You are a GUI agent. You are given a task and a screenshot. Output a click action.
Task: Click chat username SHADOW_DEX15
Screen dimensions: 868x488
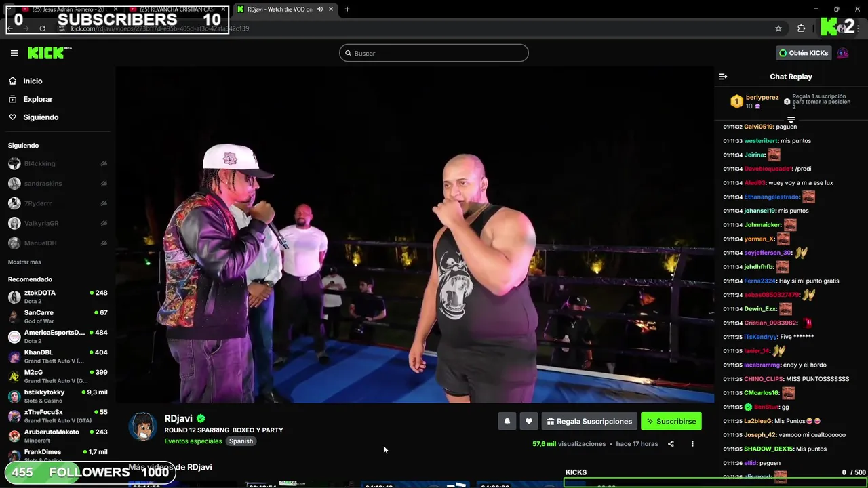(769, 449)
